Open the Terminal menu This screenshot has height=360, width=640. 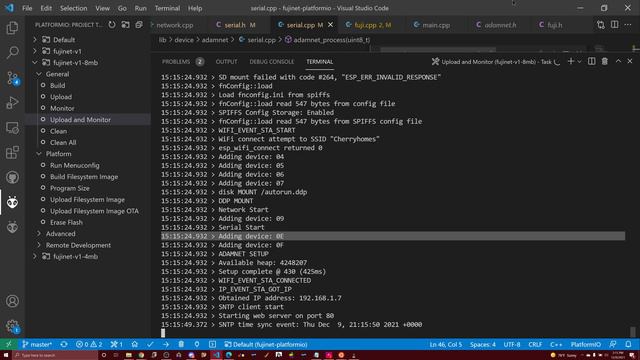[x=167, y=8]
